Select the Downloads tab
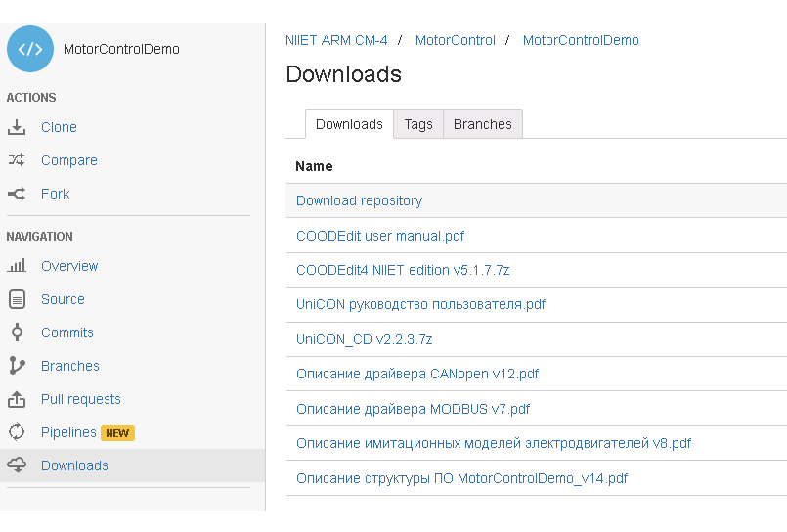 tap(349, 124)
